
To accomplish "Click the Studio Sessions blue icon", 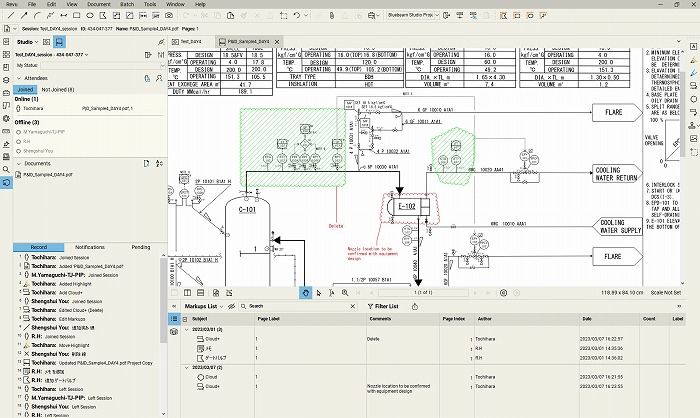I will (x=59, y=42).
